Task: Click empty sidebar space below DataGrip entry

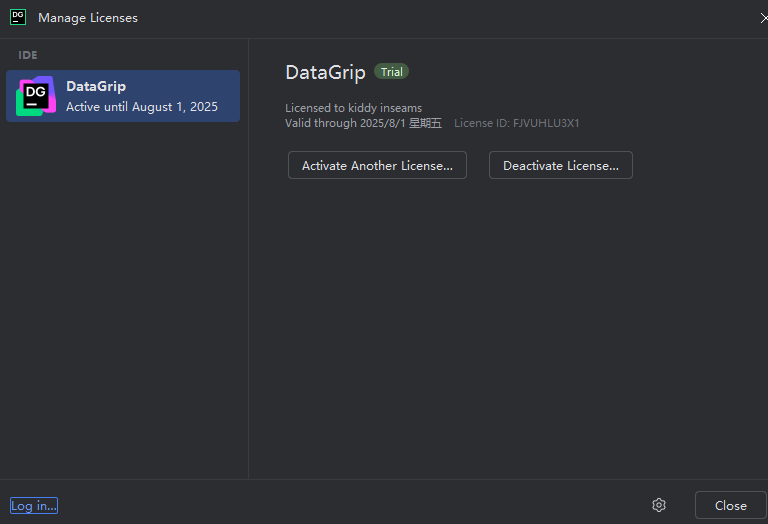Action: [123, 300]
